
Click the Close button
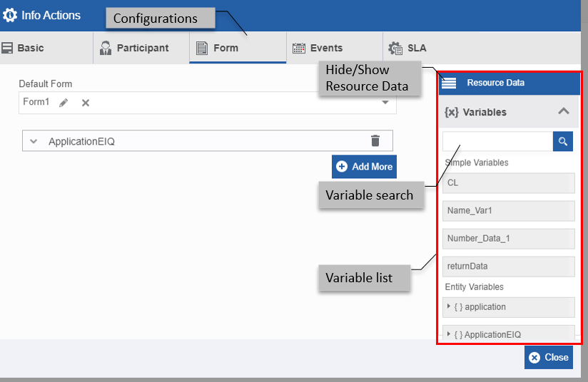[549, 357]
